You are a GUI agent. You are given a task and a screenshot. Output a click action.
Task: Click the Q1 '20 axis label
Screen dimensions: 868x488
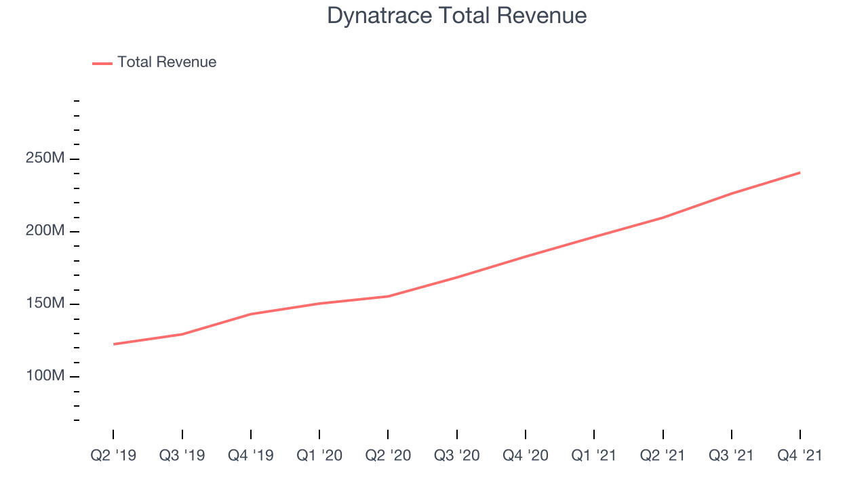(319, 455)
